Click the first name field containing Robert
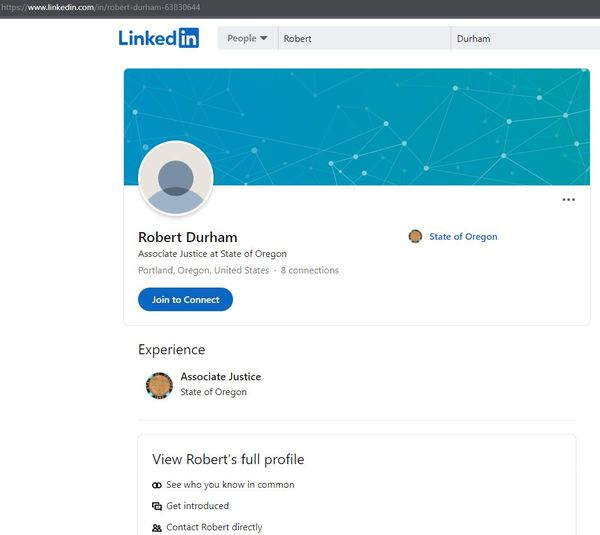The width and height of the screenshot is (600, 535). pyautogui.click(x=364, y=38)
